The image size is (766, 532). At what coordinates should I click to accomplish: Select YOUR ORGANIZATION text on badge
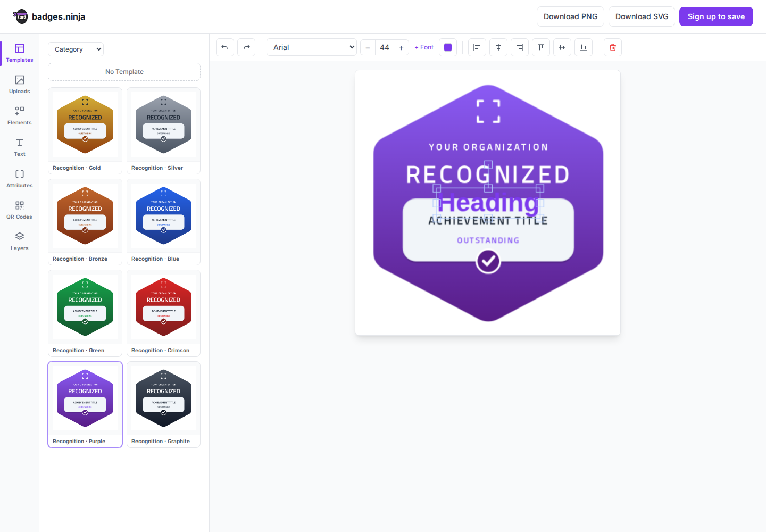488,147
